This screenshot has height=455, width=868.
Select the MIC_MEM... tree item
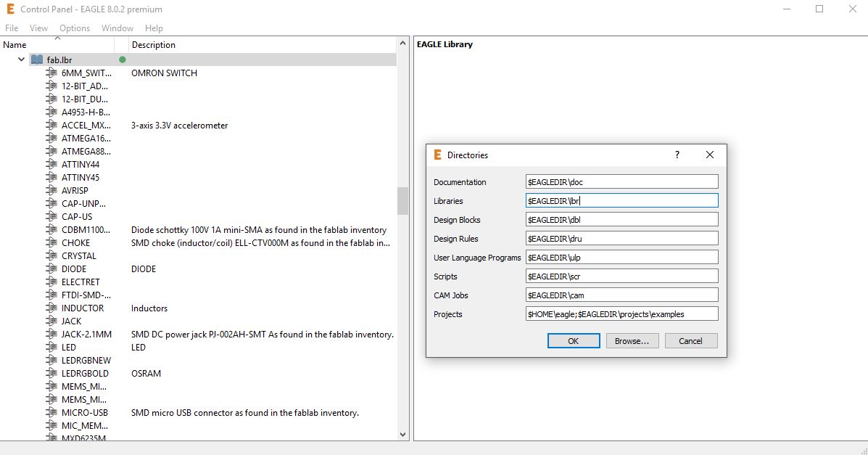coord(85,426)
